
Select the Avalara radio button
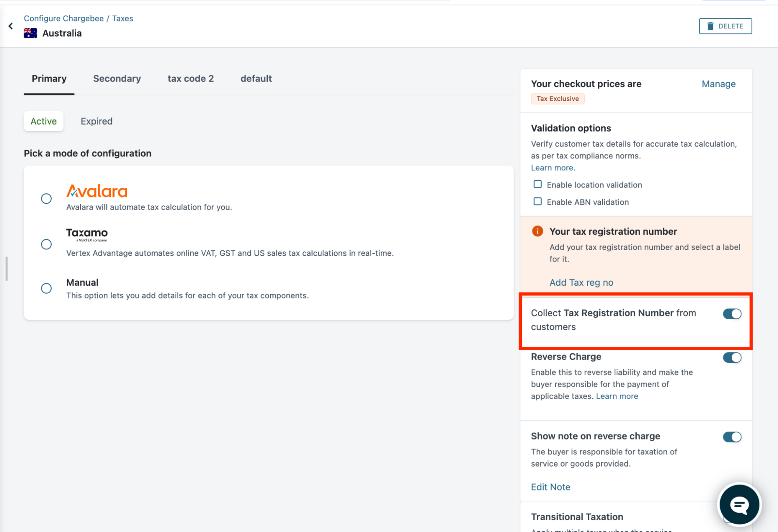(x=46, y=198)
